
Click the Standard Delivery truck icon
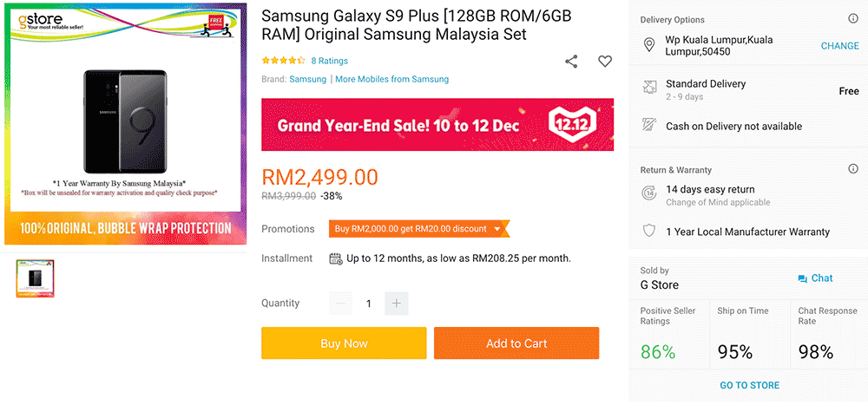click(x=648, y=88)
